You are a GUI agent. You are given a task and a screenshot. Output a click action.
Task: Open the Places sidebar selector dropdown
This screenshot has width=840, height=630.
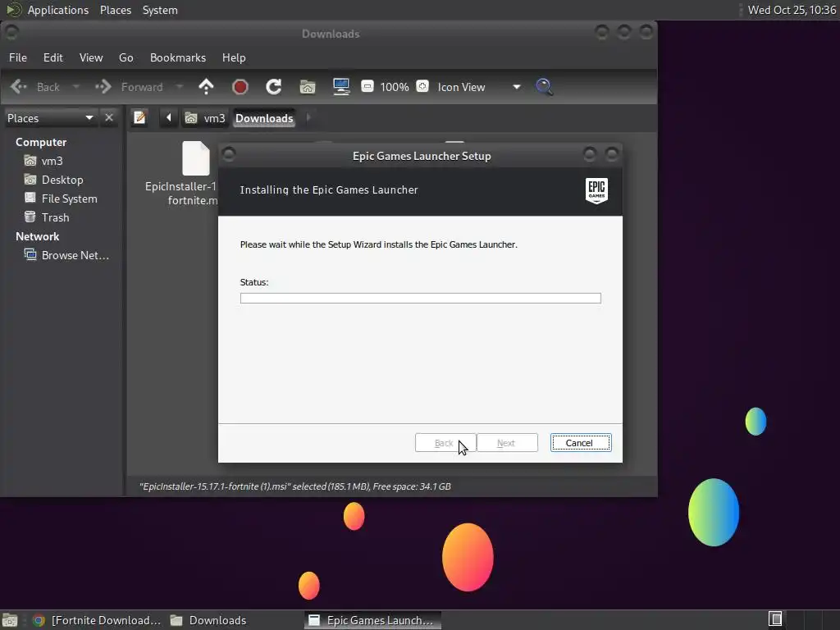(x=50, y=118)
